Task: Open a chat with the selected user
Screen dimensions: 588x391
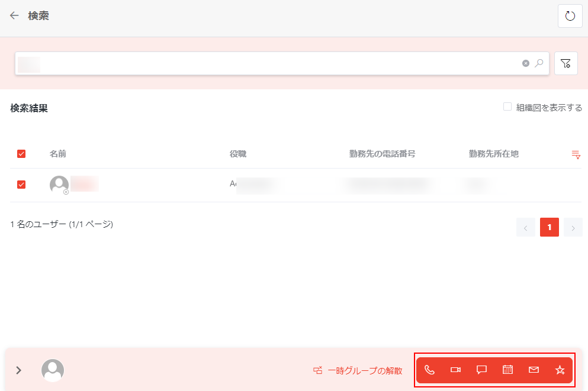Action: (x=481, y=370)
